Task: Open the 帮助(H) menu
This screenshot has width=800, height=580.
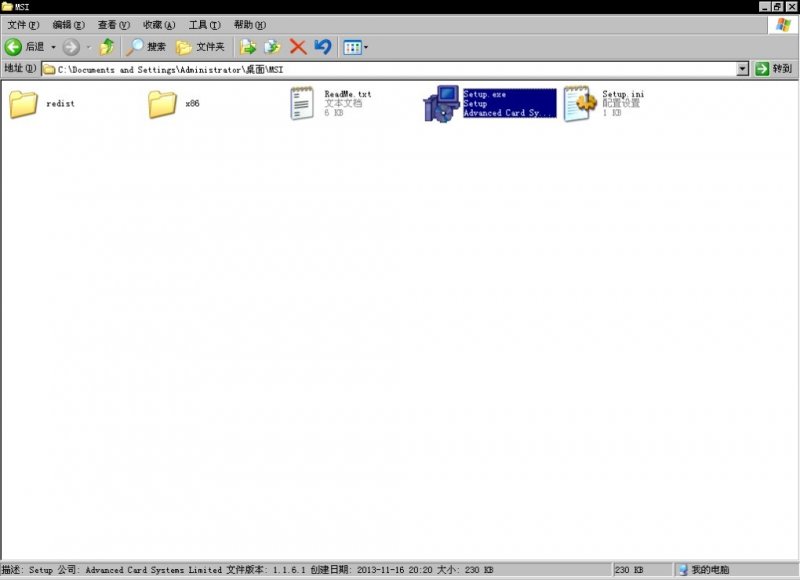Action: tap(250, 24)
